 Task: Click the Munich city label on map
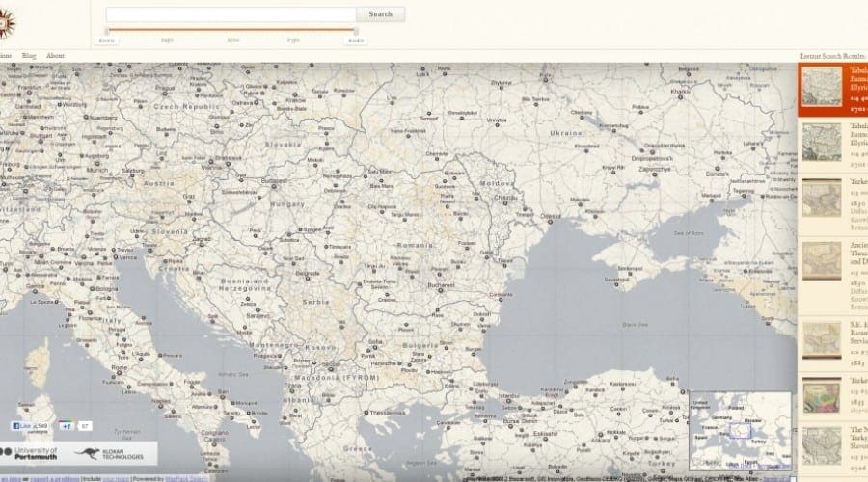tap(97, 170)
